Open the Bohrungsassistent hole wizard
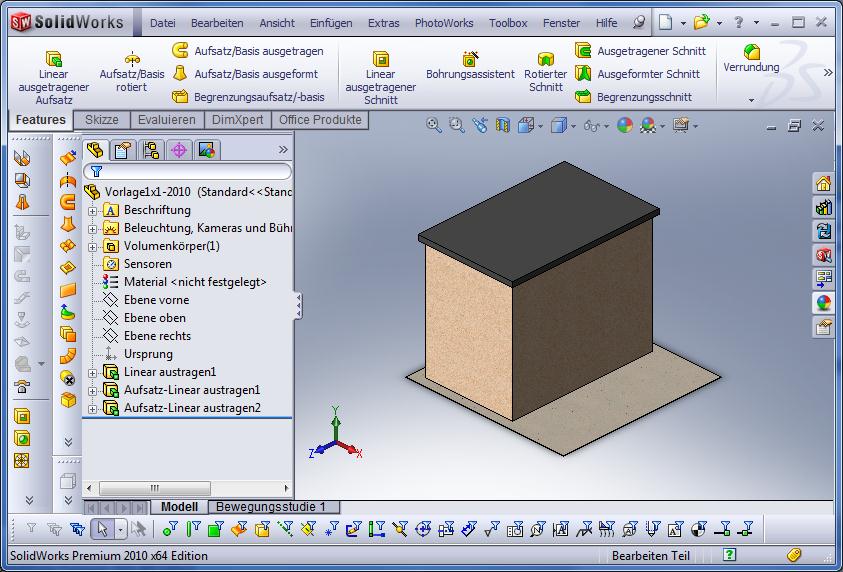The height and width of the screenshot is (572, 843). coord(470,67)
